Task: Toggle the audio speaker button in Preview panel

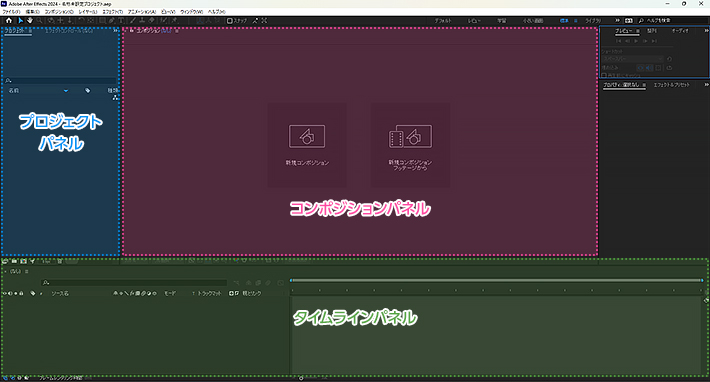Action: (x=649, y=68)
